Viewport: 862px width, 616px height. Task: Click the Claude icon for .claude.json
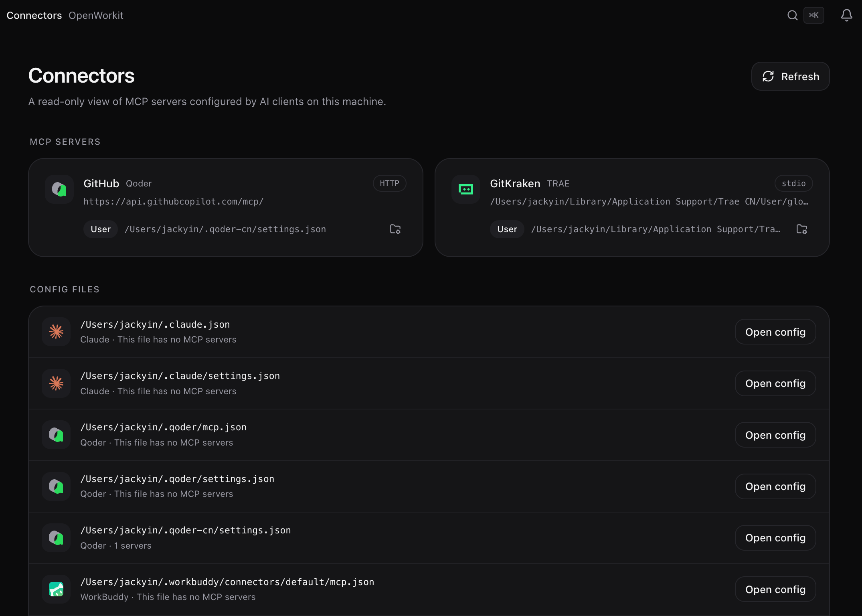(x=56, y=332)
